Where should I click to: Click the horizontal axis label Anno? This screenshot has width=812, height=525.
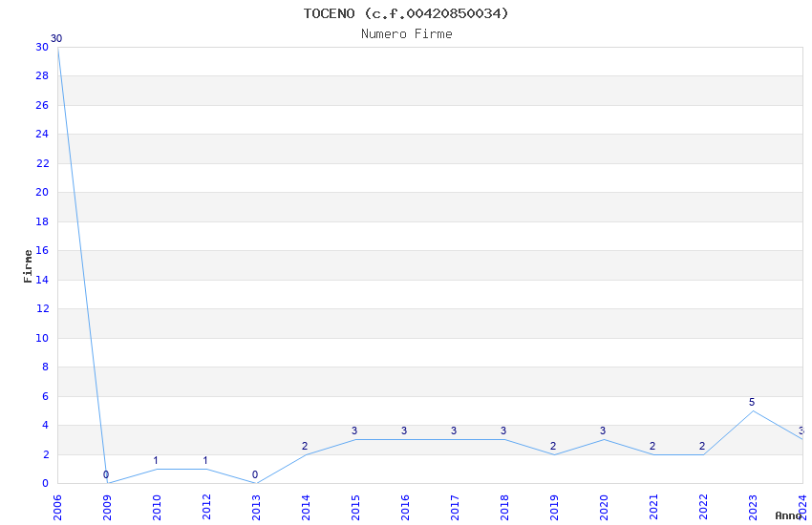[788, 515]
